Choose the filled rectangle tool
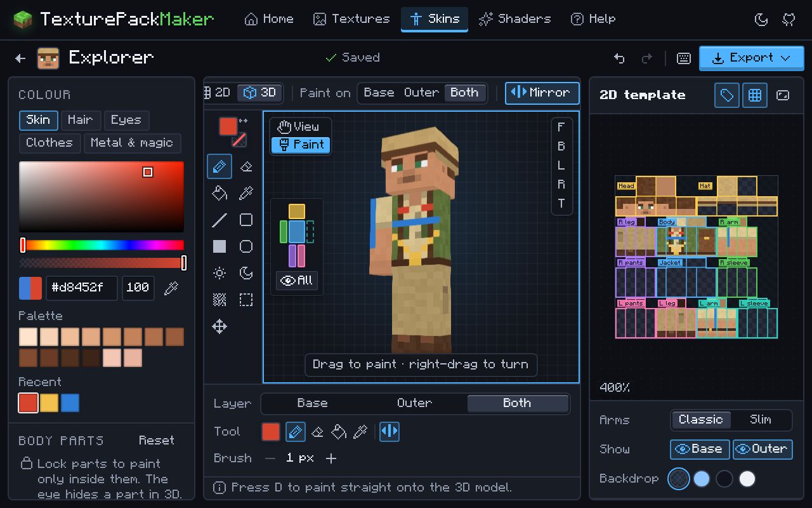The image size is (812, 508). point(219,246)
